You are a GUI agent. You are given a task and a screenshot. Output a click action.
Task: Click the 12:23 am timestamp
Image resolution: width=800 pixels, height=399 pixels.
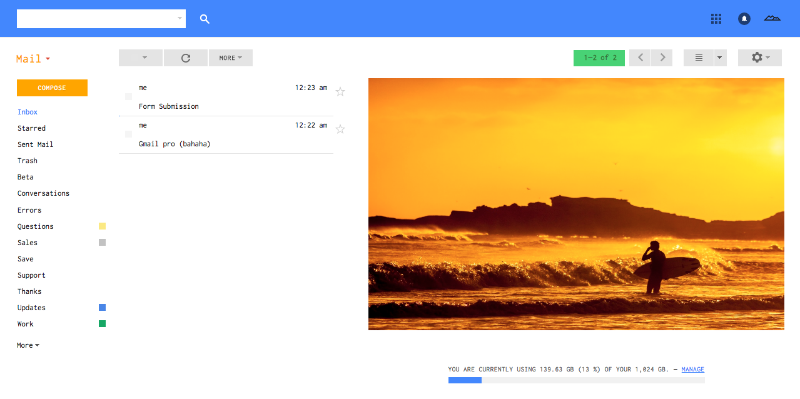(x=311, y=88)
